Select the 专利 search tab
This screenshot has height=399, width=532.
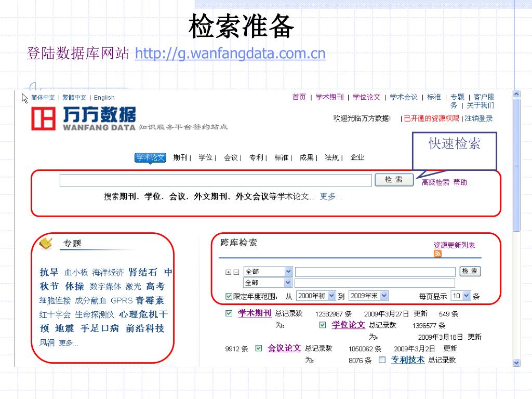coord(256,157)
